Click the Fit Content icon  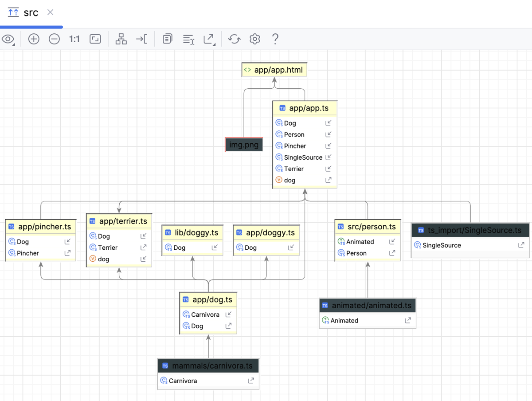95,39
